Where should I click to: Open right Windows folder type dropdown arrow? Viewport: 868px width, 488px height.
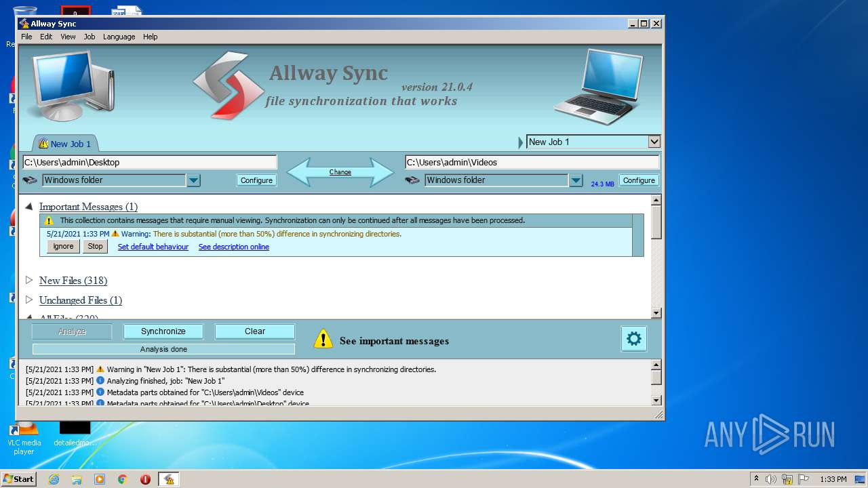[576, 180]
